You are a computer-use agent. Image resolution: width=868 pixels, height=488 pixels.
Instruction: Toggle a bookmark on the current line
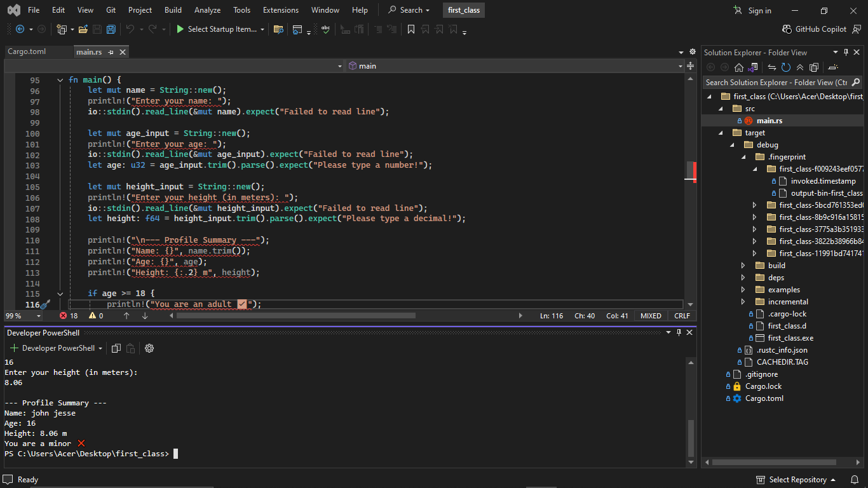(x=411, y=29)
